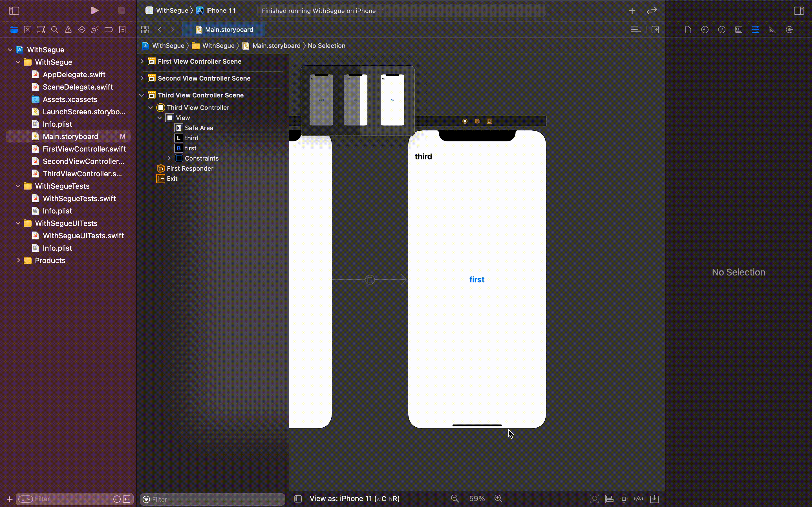Open the breakpoint navigator icon
812x507 pixels.
108,30
